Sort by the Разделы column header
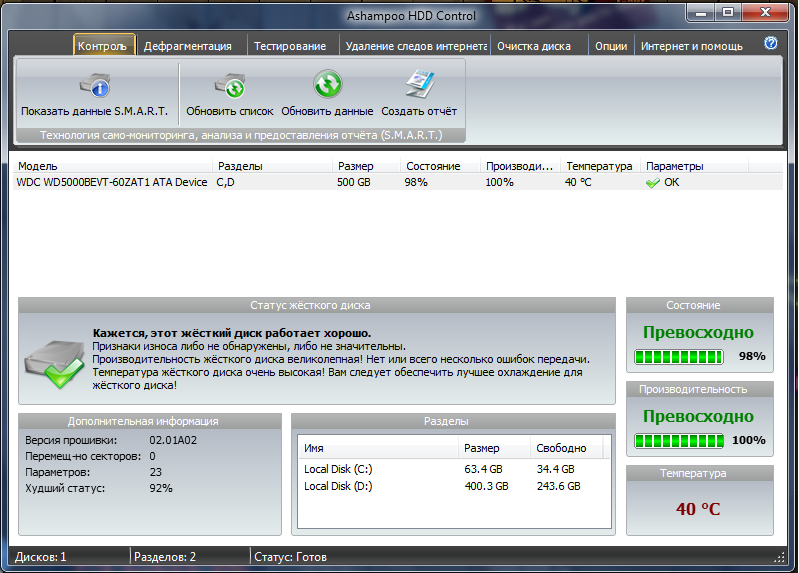Image resolution: width=799 pixels, height=573 pixels. pos(272,166)
